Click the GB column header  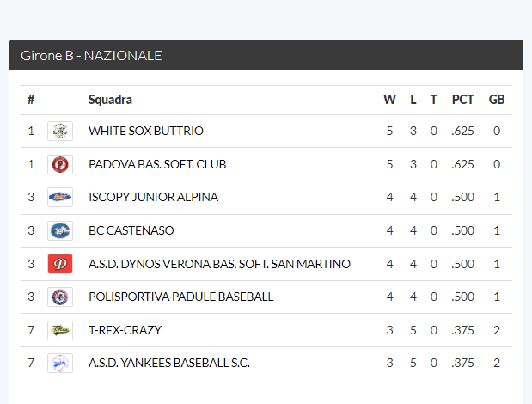(497, 100)
